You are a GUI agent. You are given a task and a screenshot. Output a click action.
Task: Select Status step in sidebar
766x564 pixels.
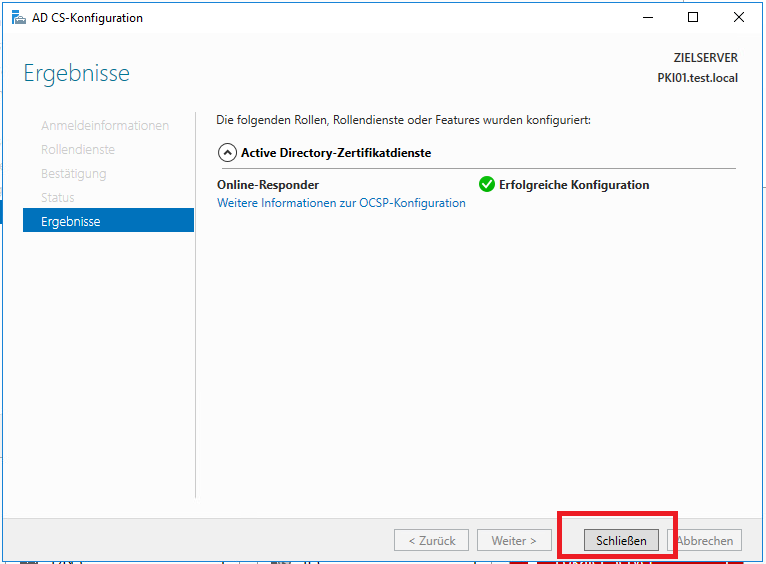click(x=58, y=198)
